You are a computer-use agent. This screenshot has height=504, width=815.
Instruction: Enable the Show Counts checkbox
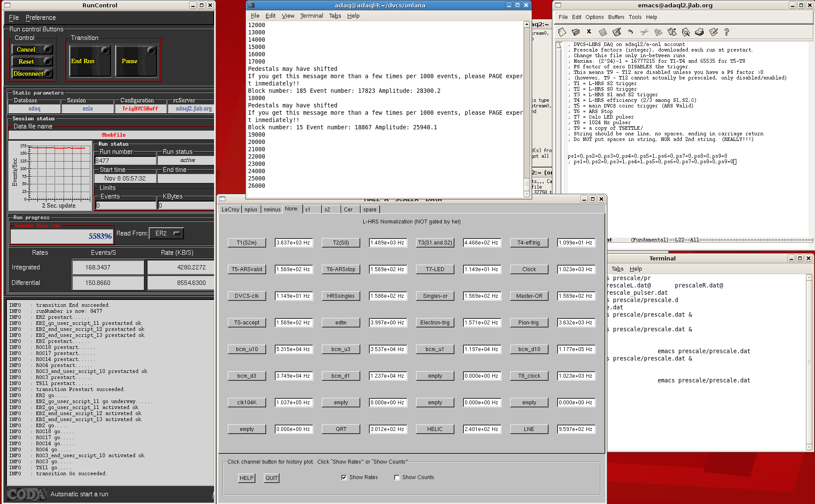point(397,477)
